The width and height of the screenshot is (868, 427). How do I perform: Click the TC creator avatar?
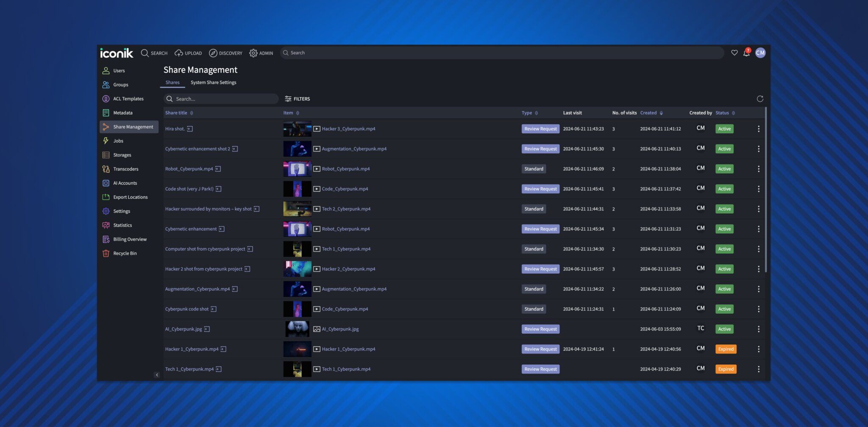pyautogui.click(x=701, y=328)
